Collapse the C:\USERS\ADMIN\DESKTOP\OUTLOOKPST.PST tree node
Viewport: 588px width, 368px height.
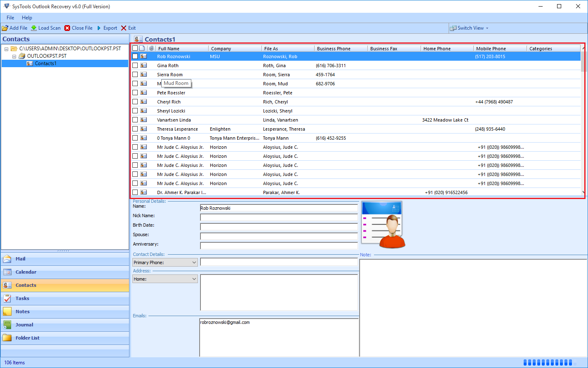tap(7, 49)
